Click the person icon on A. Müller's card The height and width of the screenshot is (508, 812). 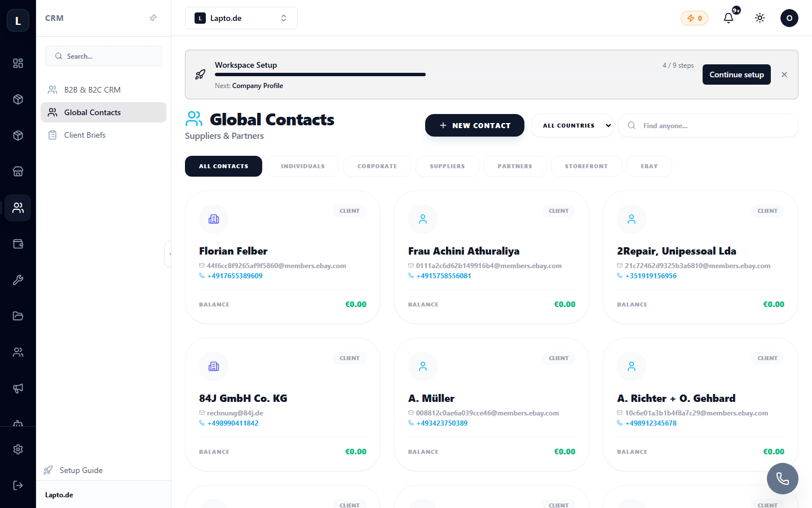click(x=423, y=366)
